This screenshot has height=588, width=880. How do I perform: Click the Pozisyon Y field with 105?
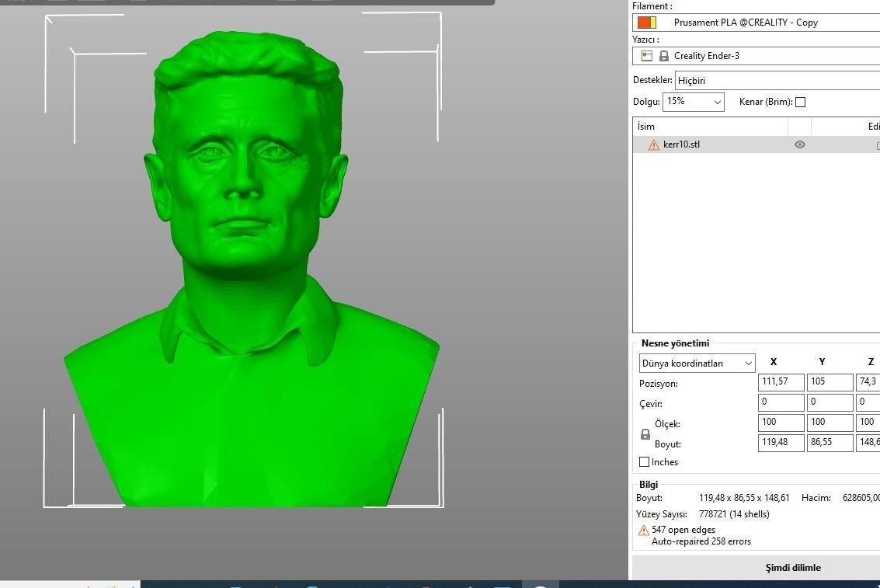tap(830, 382)
